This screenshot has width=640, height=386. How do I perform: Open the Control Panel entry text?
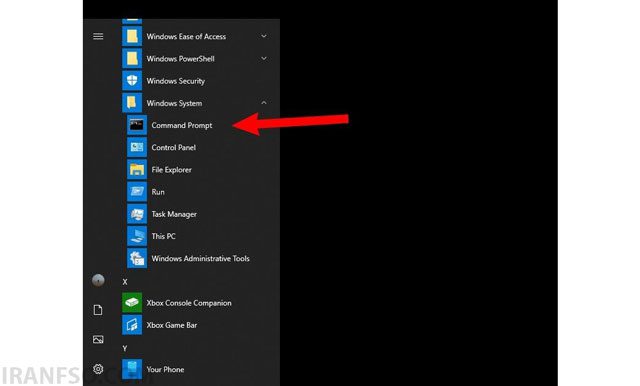(173, 147)
